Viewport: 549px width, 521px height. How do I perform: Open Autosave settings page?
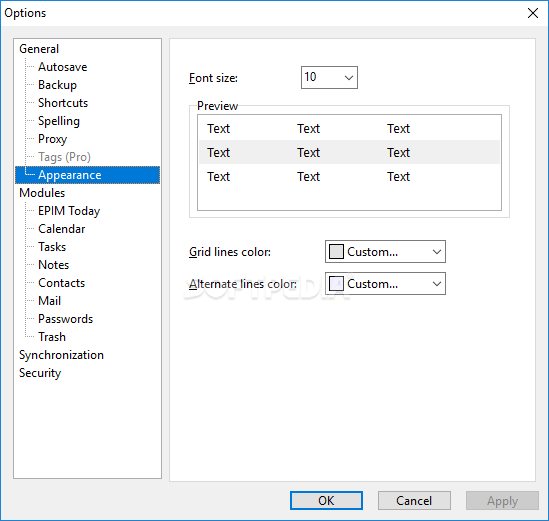(62, 67)
